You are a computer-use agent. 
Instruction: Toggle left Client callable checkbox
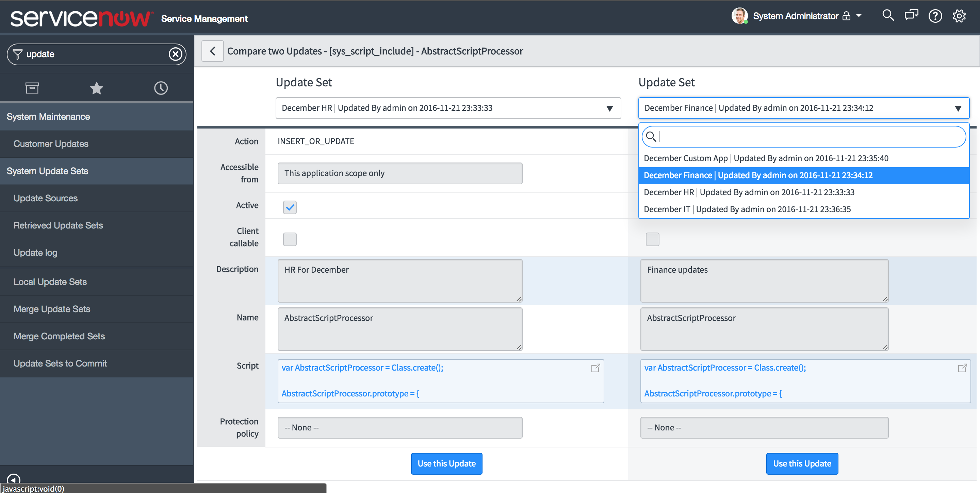point(290,239)
